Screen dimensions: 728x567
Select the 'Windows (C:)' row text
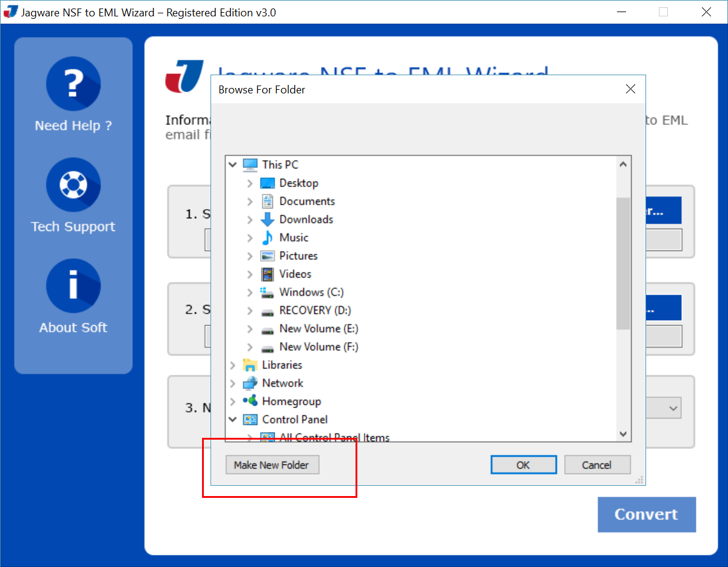(x=311, y=292)
